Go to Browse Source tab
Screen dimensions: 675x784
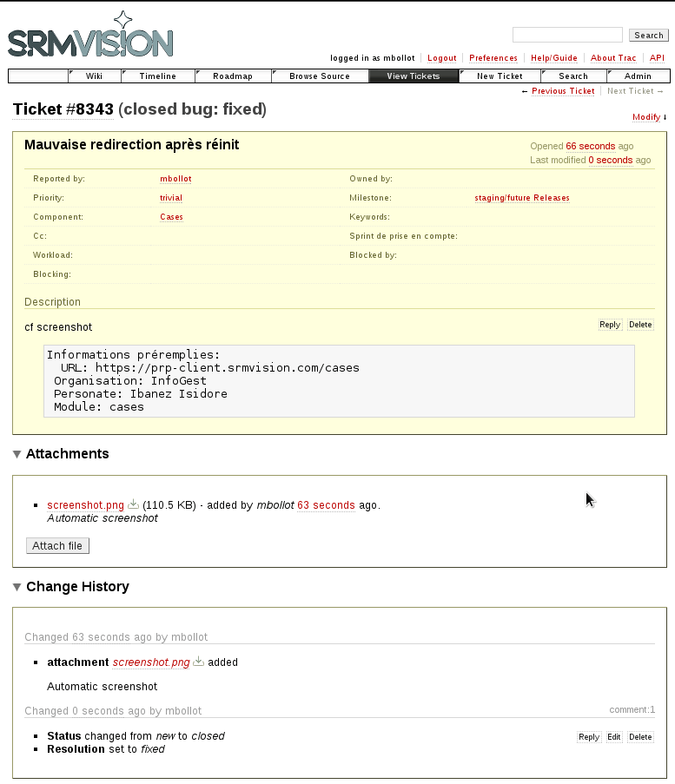(319, 76)
